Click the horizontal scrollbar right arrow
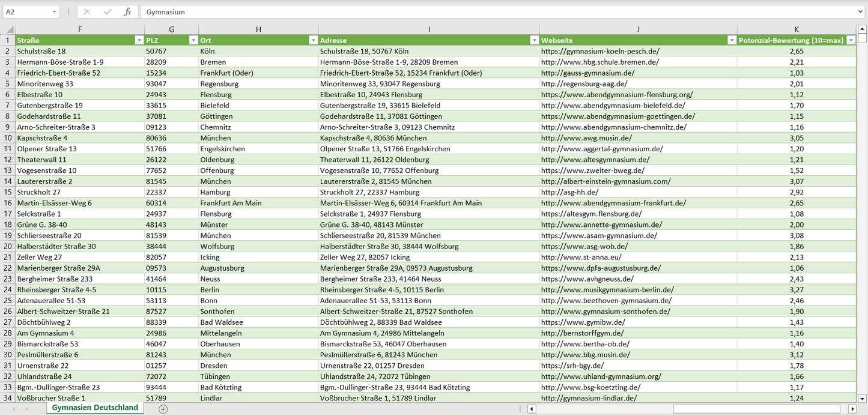The width and height of the screenshot is (868, 416). (x=851, y=409)
